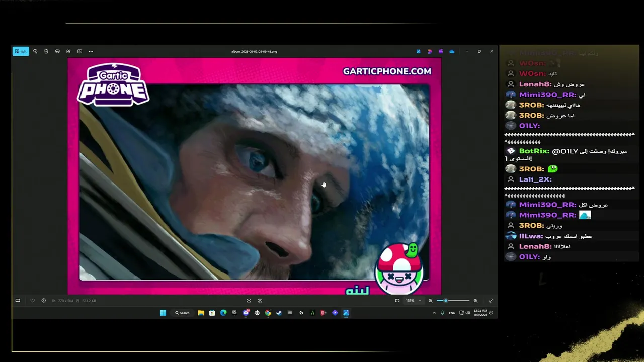Click the zoom slider in Photos
This screenshot has height=362, width=644.
pos(453,301)
